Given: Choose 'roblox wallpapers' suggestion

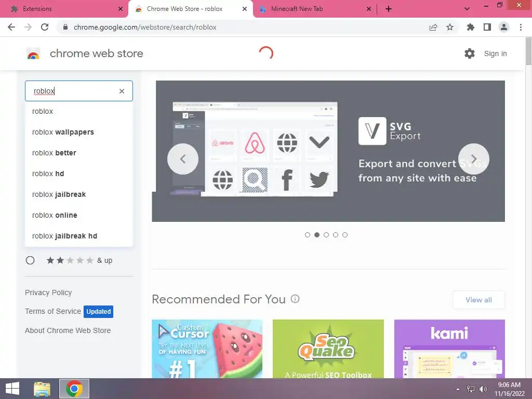Looking at the screenshot, I should pyautogui.click(x=79, y=132).
